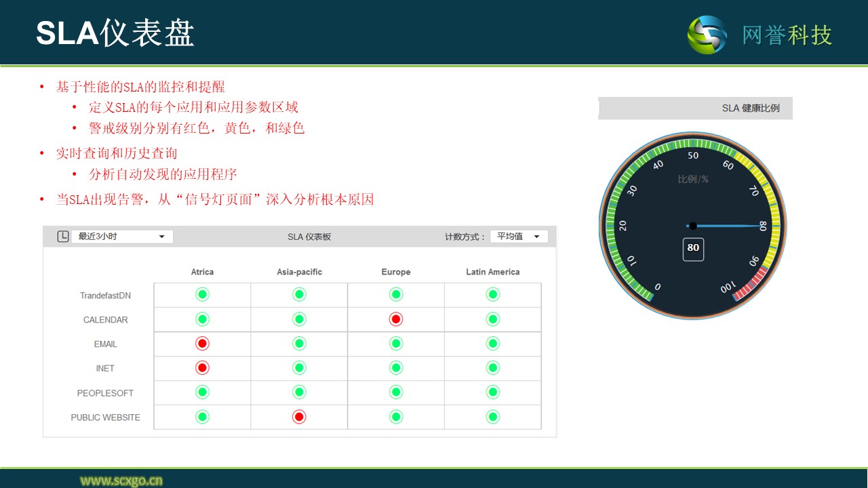Click the red EMAIL Africa status light
The image size is (868, 488).
coord(202,344)
